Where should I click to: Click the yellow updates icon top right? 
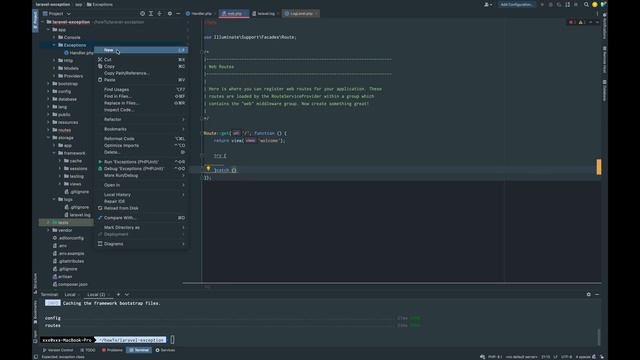[595, 4]
